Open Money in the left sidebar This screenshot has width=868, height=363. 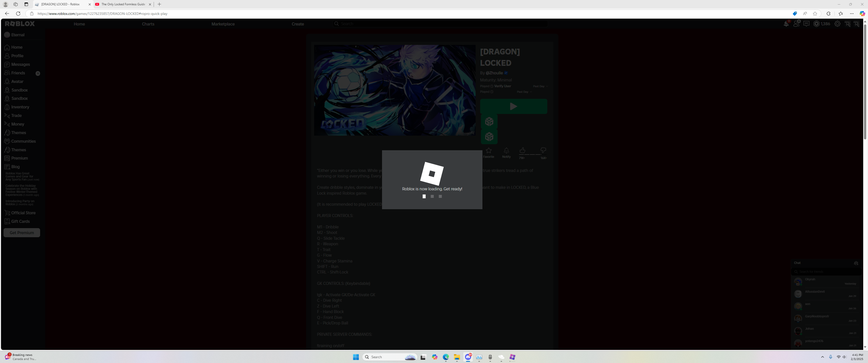pos(14,124)
